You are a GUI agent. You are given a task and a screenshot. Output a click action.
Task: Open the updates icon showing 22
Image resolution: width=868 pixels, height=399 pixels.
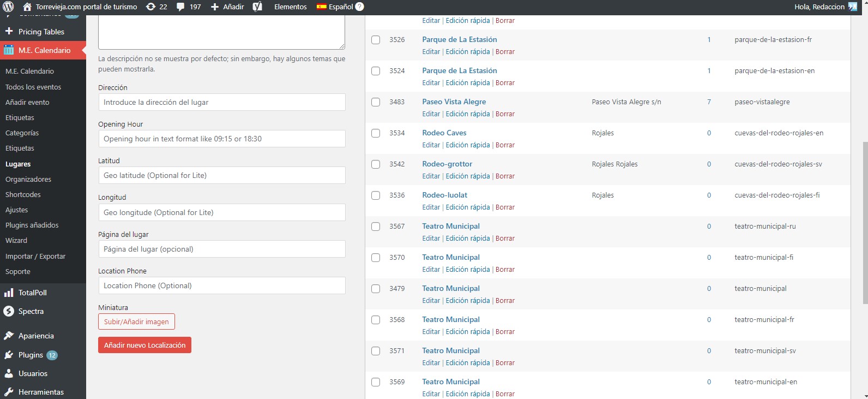click(151, 7)
